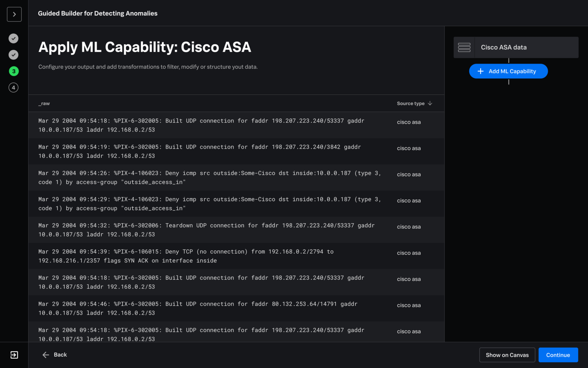Expand the sidebar with chevron button
The height and width of the screenshot is (368, 588).
tap(14, 15)
